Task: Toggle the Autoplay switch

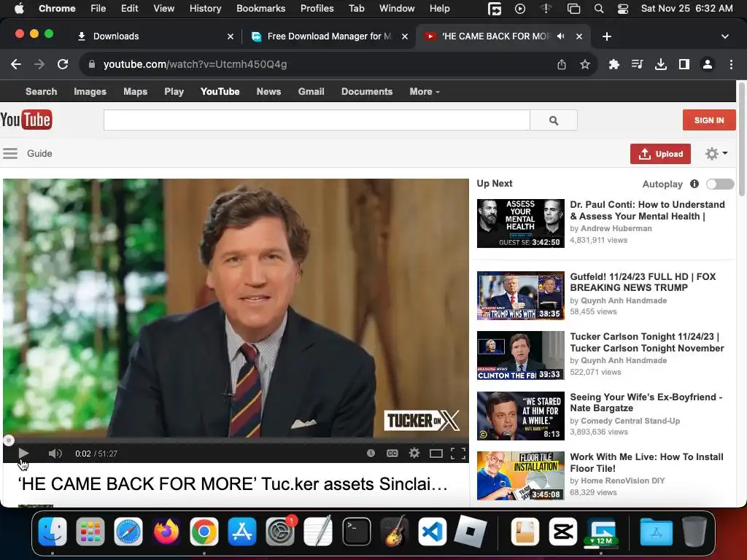Action: [x=720, y=184]
